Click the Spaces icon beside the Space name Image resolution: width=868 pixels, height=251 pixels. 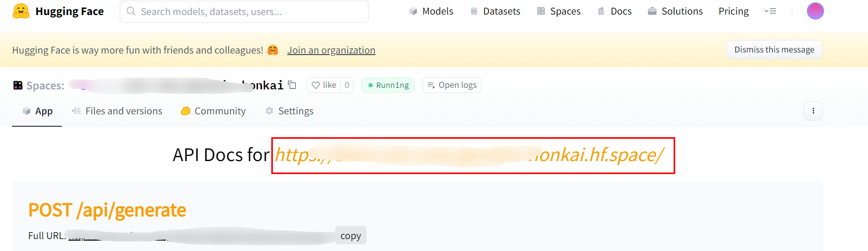click(18, 85)
